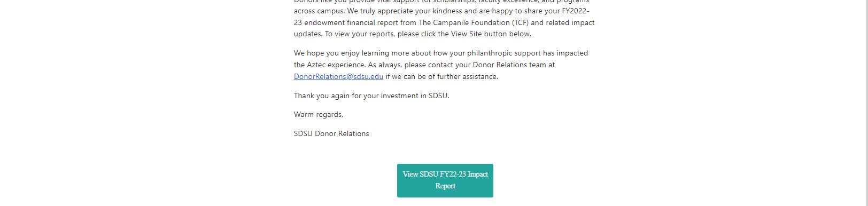The height and width of the screenshot is (206, 868).
Task: Click the "SDSU Donor Relations" signature text
Action: (331, 133)
